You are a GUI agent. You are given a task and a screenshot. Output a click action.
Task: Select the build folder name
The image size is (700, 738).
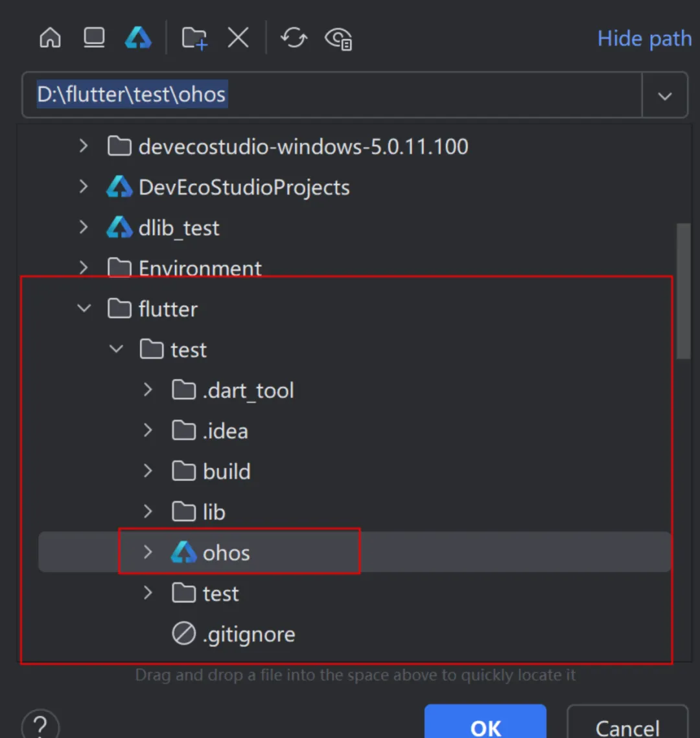tap(226, 472)
